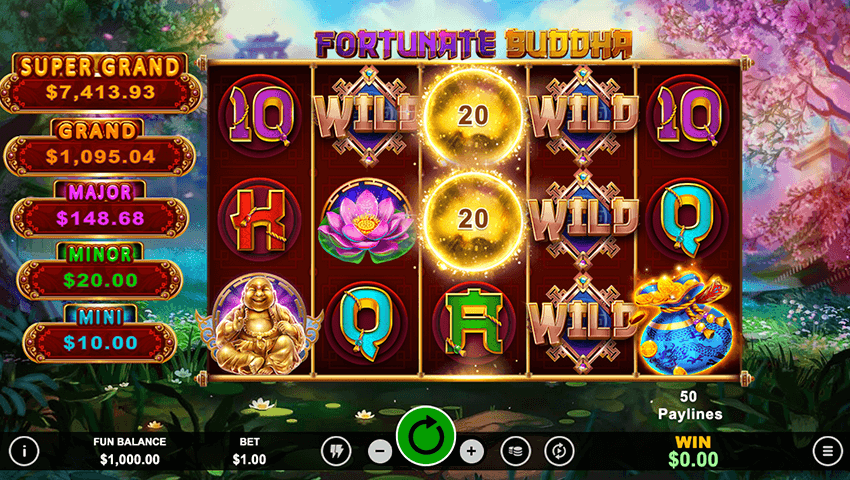The image size is (850, 480).
Task: Click the blue money bag symbol
Action: tap(684, 321)
